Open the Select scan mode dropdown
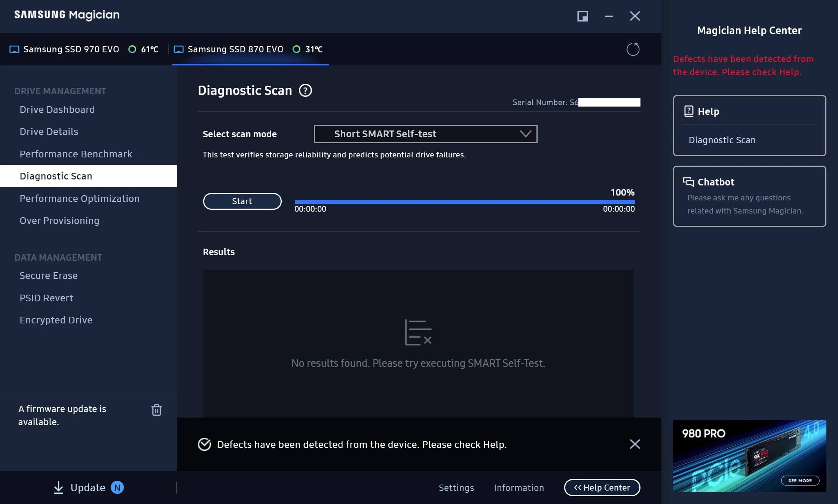This screenshot has height=504, width=838. click(x=526, y=134)
